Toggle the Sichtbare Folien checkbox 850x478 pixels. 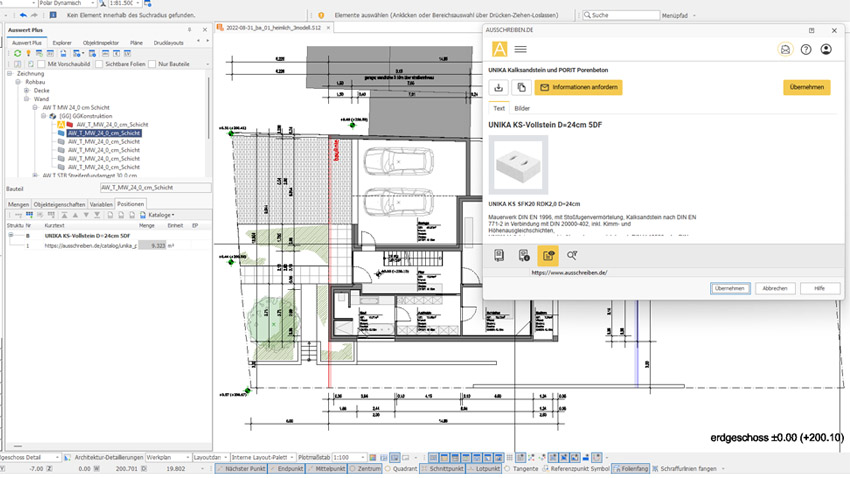pyautogui.click(x=99, y=64)
